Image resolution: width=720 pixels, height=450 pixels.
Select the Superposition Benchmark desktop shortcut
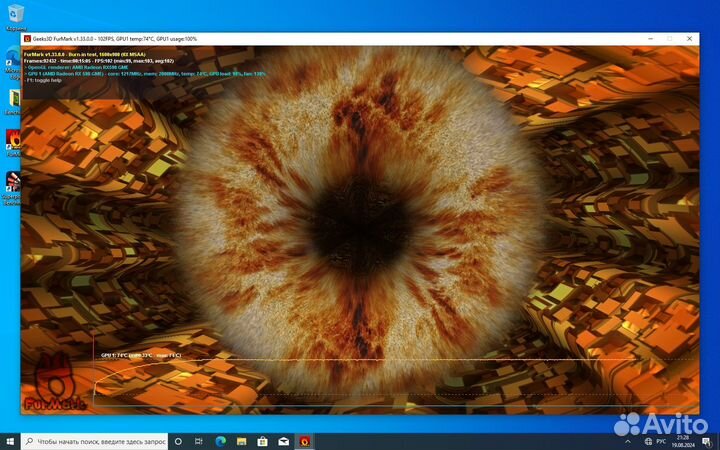pos(14,183)
